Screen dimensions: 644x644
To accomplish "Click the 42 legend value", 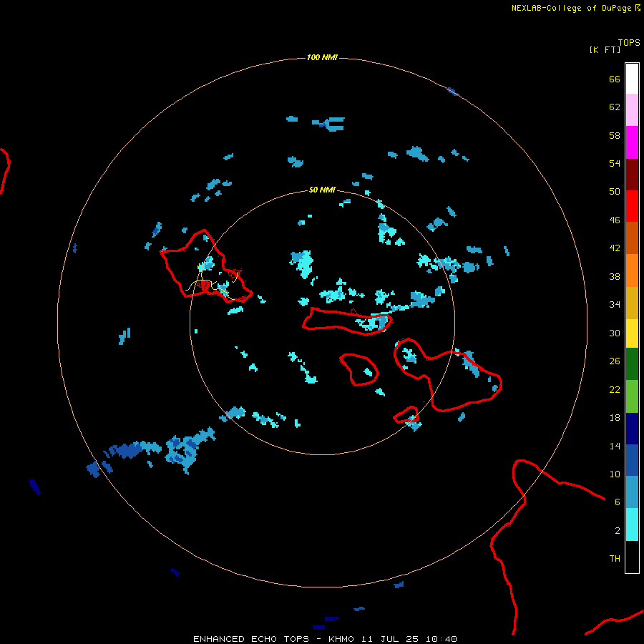I will [x=615, y=248].
